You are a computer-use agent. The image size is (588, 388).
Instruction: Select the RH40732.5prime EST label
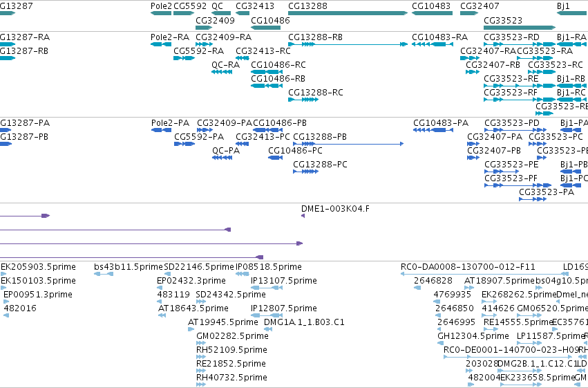[231, 378]
